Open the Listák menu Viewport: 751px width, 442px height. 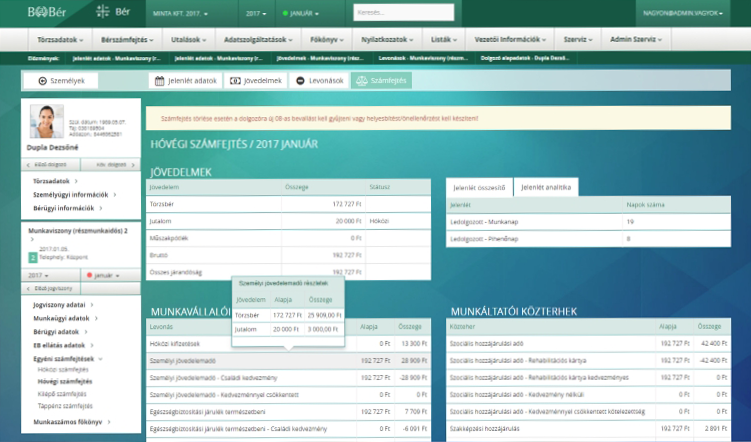coord(444,40)
